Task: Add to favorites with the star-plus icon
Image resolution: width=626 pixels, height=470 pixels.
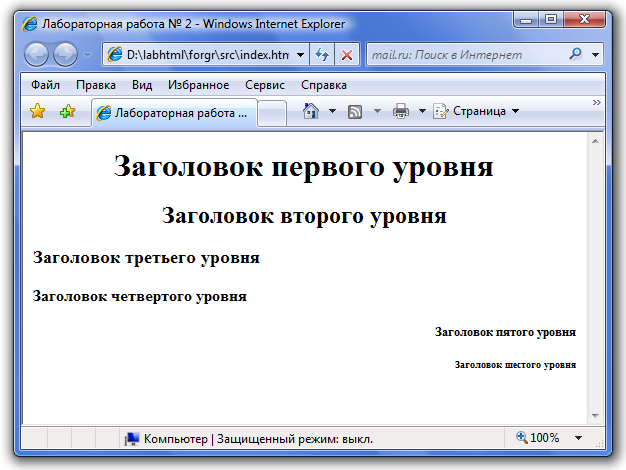Action: click(x=67, y=111)
